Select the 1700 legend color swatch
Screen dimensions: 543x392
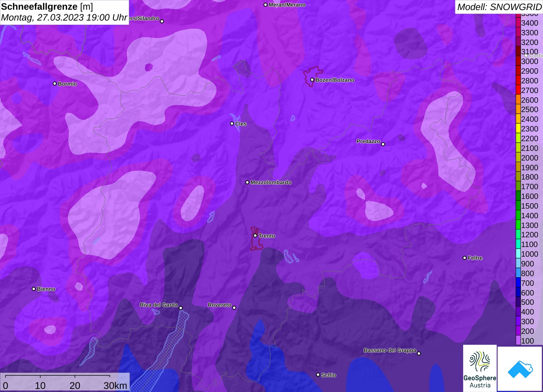[518, 187]
